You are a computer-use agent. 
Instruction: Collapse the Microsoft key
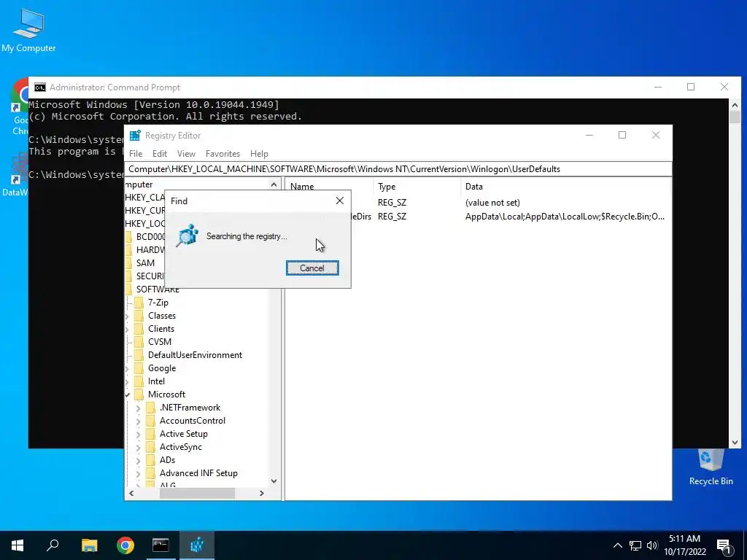pos(127,394)
